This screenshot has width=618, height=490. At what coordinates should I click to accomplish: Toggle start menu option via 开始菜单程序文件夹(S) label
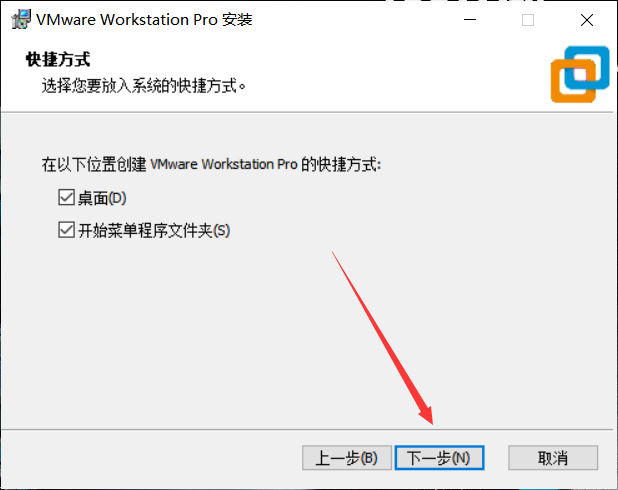point(154,231)
